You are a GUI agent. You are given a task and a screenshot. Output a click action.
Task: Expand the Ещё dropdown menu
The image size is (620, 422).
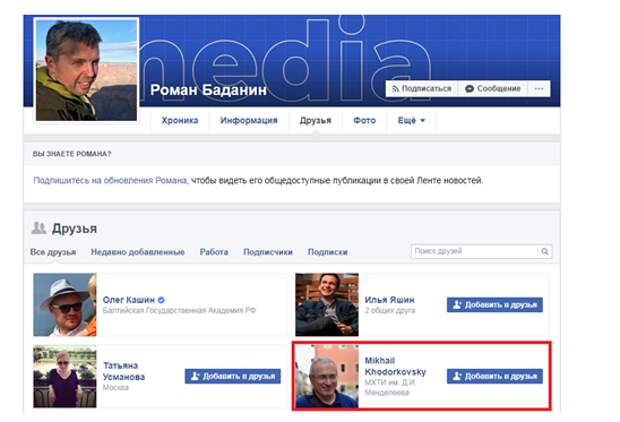(x=411, y=120)
